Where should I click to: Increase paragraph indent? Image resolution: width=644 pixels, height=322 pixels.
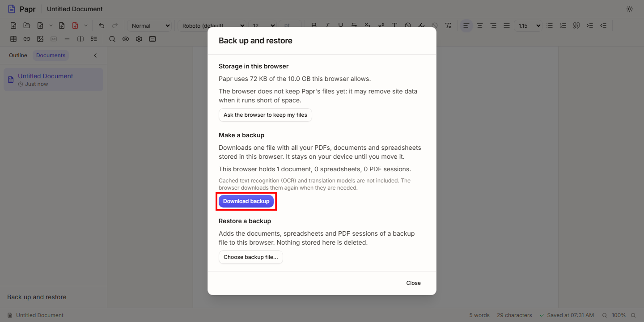(590, 25)
